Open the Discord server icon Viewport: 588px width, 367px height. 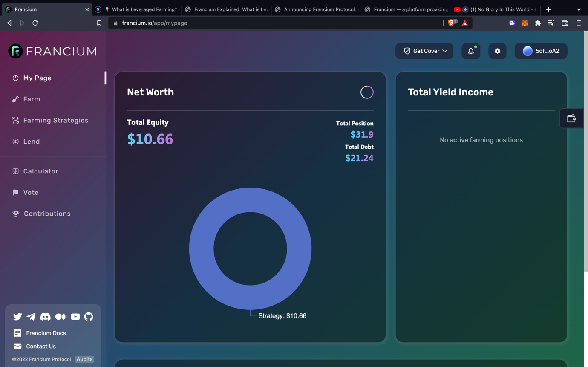click(45, 317)
